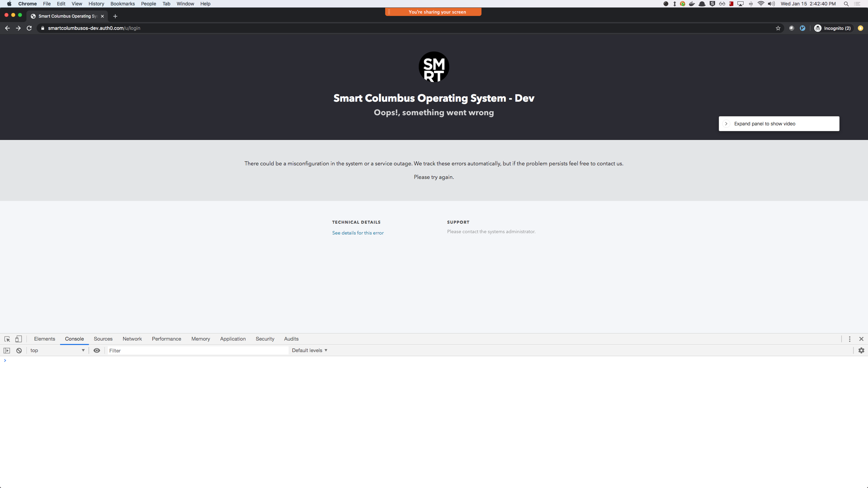Click the macOS volume icon
This screenshot has height=488, width=868.
[771, 4]
